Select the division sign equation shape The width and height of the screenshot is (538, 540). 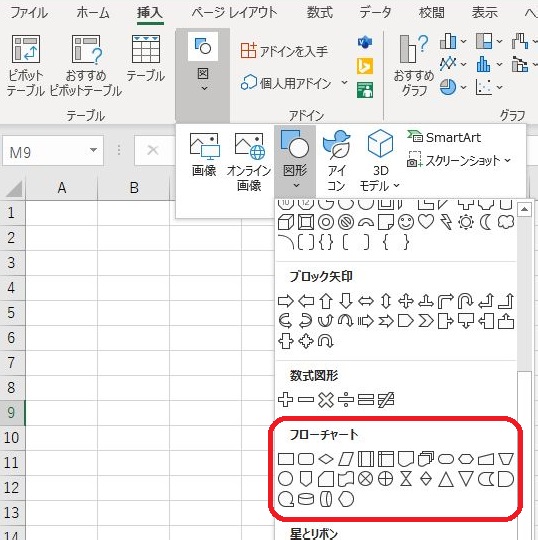point(346,400)
